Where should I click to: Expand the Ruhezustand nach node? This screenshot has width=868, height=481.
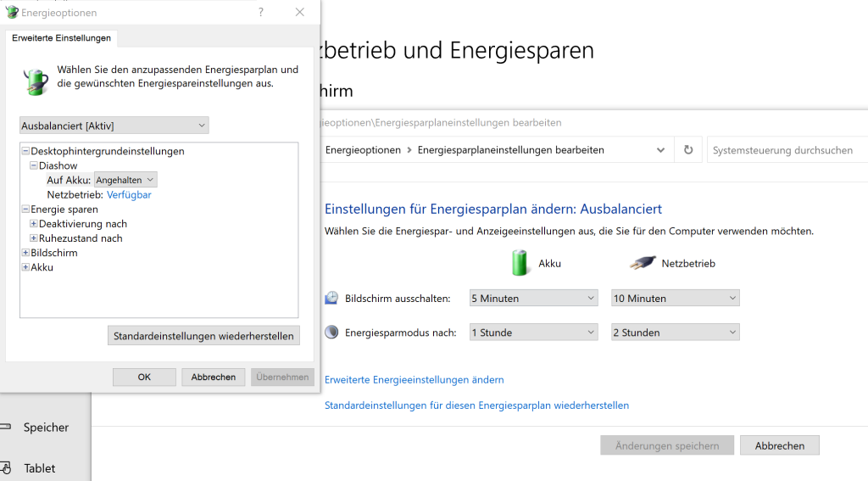(x=33, y=238)
